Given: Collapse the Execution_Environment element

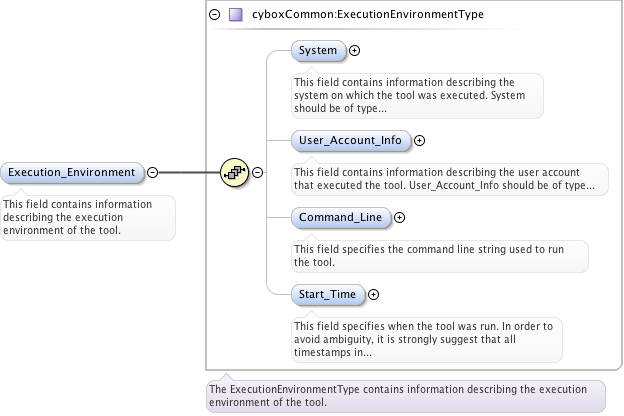Looking at the screenshot, I should pyautogui.click(x=152, y=172).
